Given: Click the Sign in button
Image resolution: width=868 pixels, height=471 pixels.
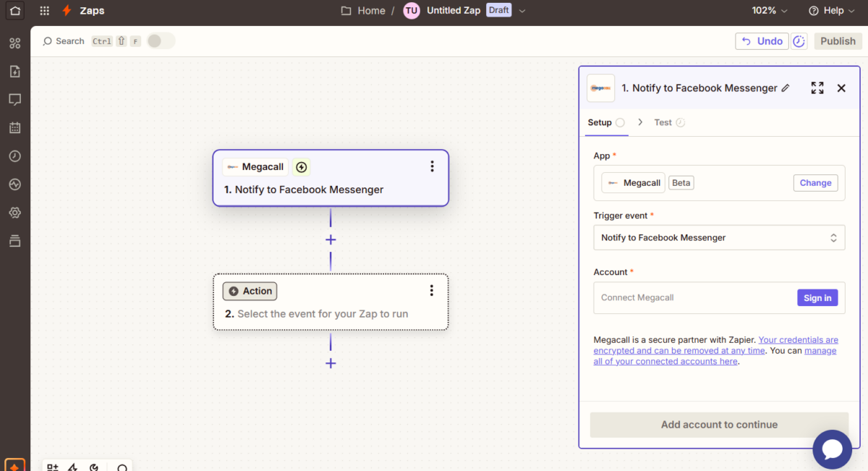Looking at the screenshot, I should click(817, 298).
